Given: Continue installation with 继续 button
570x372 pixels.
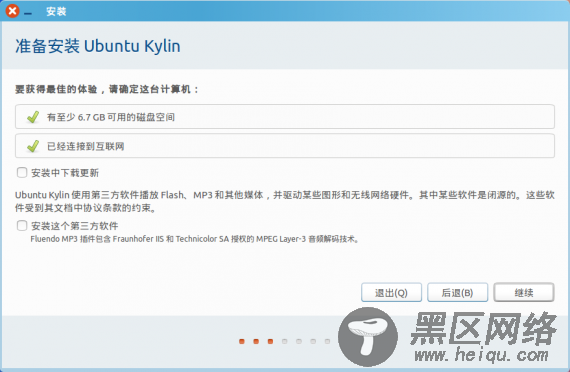Looking at the screenshot, I should pyautogui.click(x=523, y=292).
